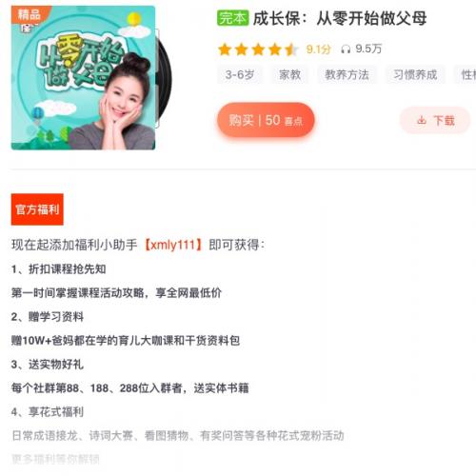Click the download arrow icon

point(422,120)
